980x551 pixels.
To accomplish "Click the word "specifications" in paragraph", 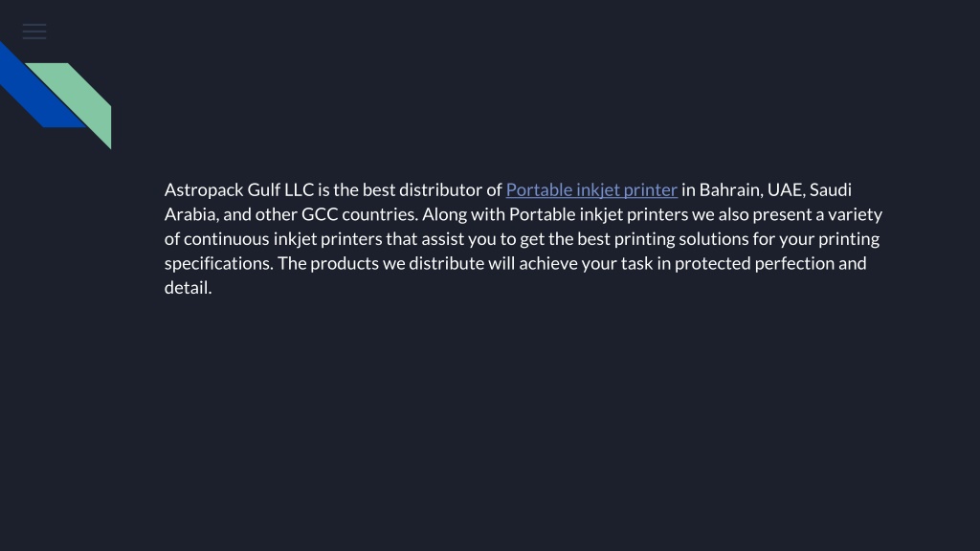I will coord(219,263).
